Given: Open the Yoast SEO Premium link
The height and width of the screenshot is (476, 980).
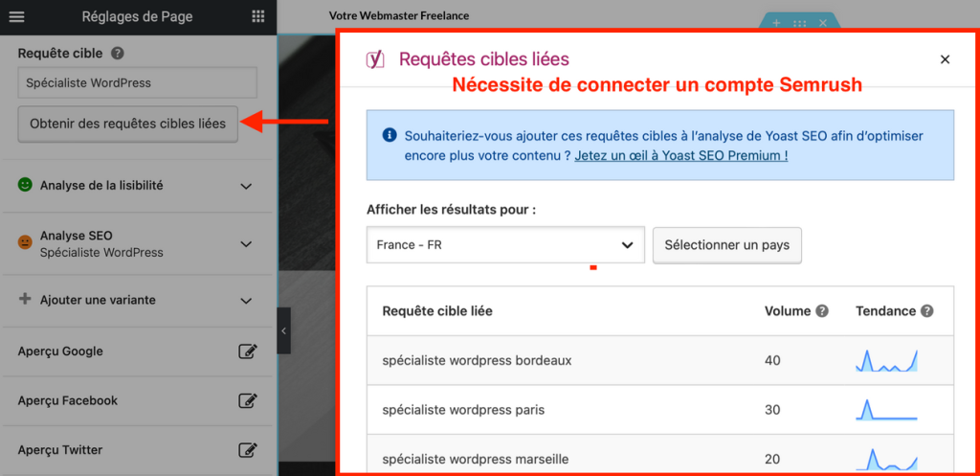Looking at the screenshot, I should click(680, 155).
